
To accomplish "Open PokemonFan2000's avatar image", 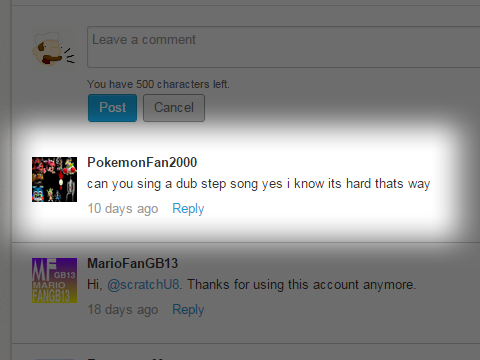I will pyautogui.click(x=54, y=179).
